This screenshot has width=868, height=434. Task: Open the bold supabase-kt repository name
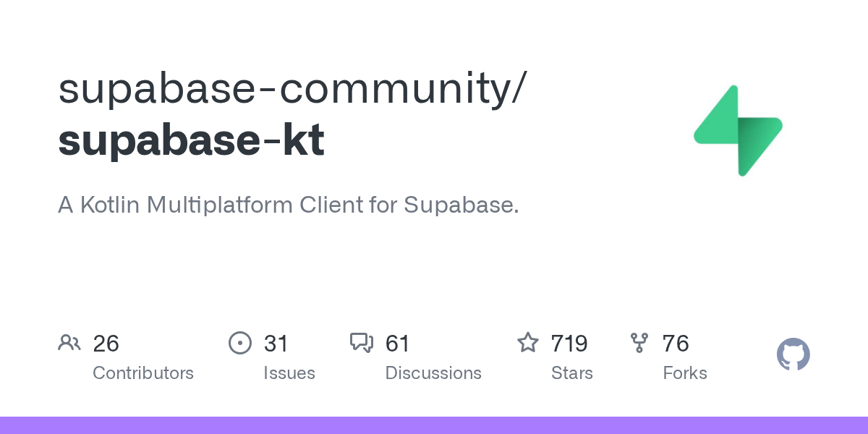pyautogui.click(x=192, y=140)
